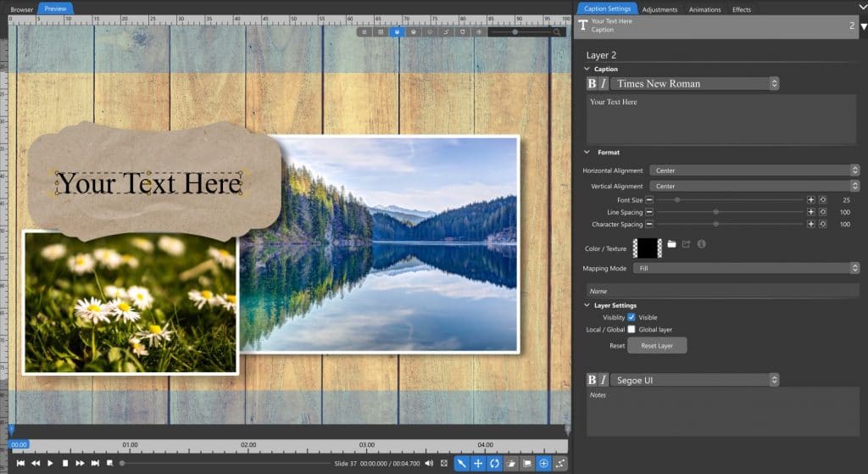Click the black Color / Texture swatch
This screenshot has height=474, width=868.
pos(647,248)
